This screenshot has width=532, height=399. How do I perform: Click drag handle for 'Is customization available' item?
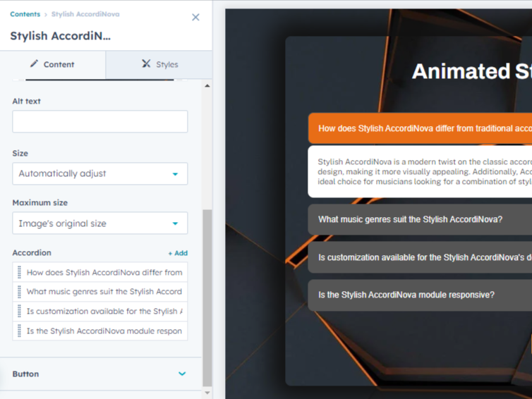coord(19,312)
